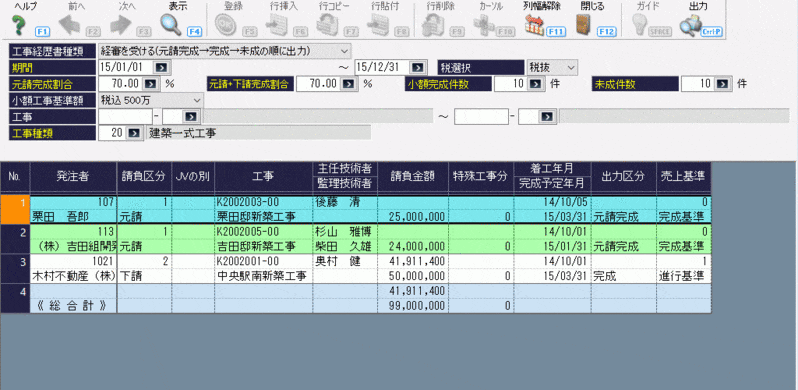The width and height of the screenshot is (798, 390).
Task: Click the カーソル cursor icon
Action: pyautogui.click(x=483, y=24)
